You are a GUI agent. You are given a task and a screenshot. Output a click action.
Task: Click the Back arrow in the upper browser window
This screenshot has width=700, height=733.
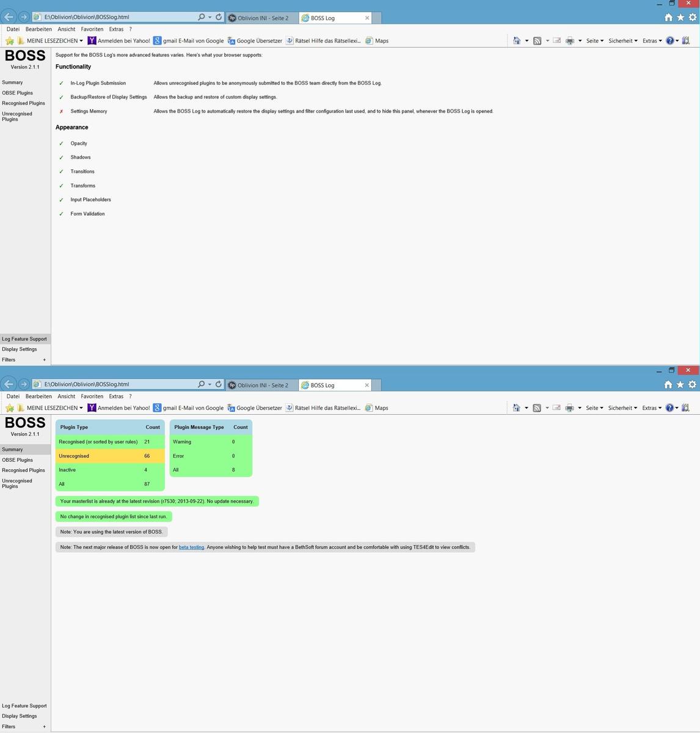9,17
